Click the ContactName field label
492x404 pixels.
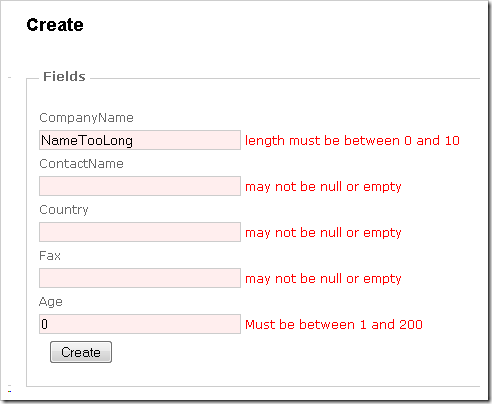tap(81, 164)
